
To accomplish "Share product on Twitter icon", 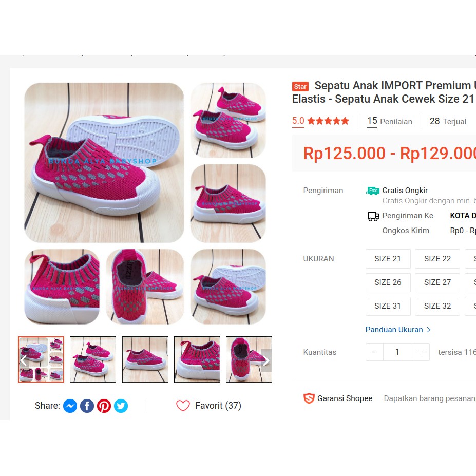I will [x=121, y=406].
